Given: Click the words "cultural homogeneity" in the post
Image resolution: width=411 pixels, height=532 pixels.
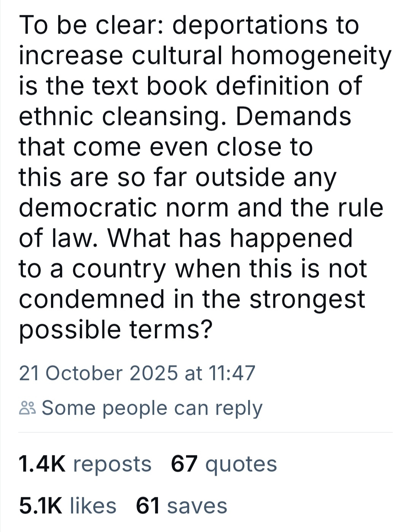Looking at the screenshot, I should [261, 56].
